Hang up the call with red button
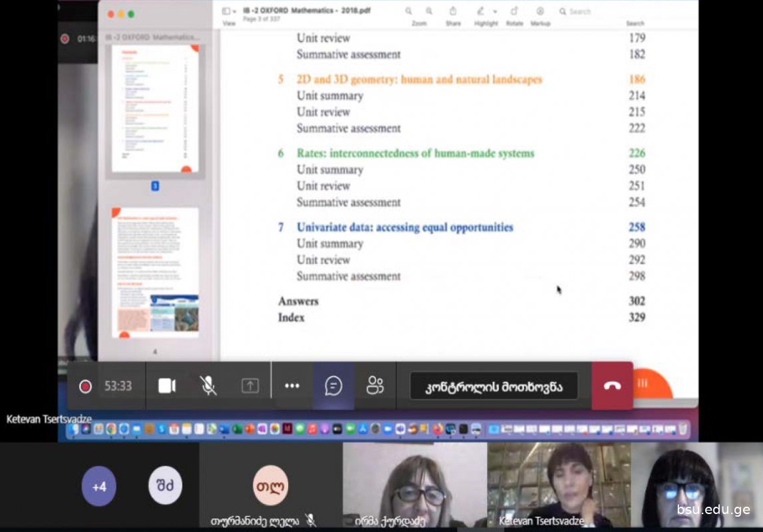This screenshot has width=763, height=532. tap(612, 386)
